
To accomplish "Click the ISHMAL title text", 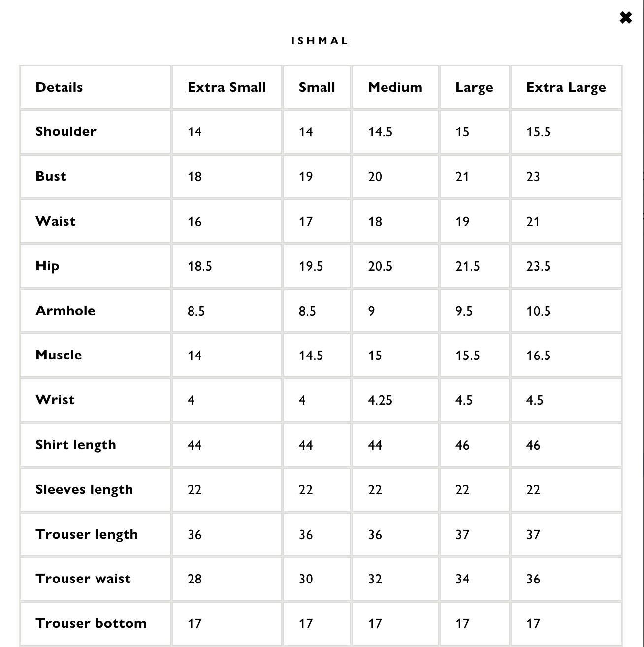I will point(320,41).
